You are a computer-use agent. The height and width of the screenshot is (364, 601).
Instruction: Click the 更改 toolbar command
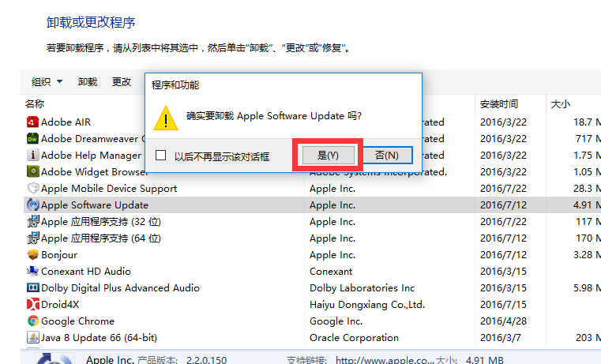pos(122,82)
